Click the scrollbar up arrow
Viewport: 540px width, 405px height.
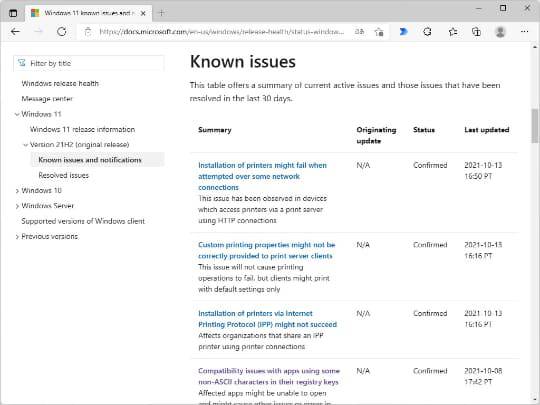pos(535,47)
